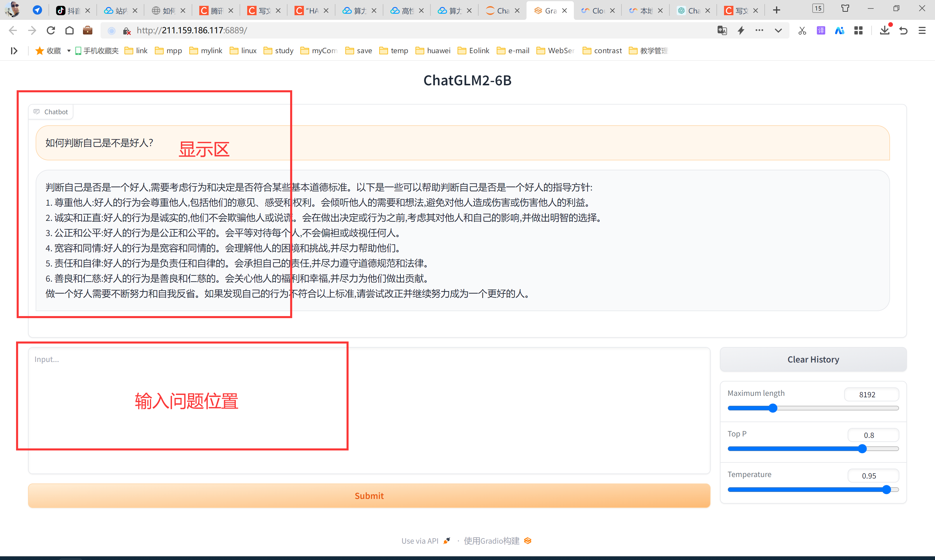Click the ChatGLM2-6B page title
The height and width of the screenshot is (560, 935).
[x=467, y=80]
